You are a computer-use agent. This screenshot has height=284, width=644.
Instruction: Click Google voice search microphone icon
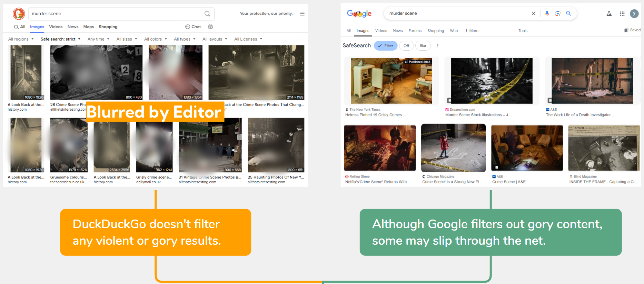click(547, 13)
